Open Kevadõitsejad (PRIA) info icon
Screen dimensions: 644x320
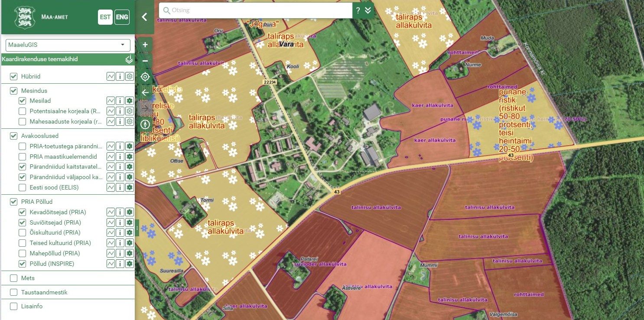click(120, 212)
